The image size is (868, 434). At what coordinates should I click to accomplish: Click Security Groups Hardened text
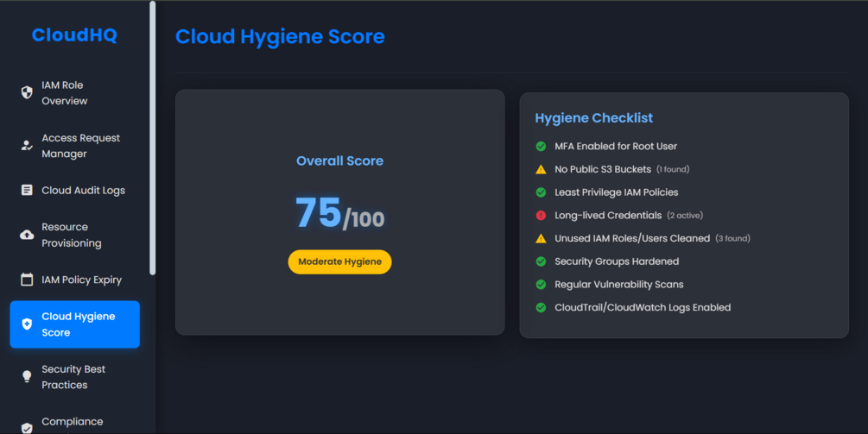pos(617,261)
